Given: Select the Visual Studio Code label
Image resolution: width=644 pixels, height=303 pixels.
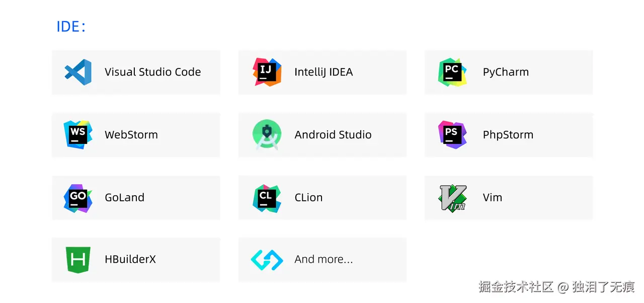Looking at the screenshot, I should [152, 72].
